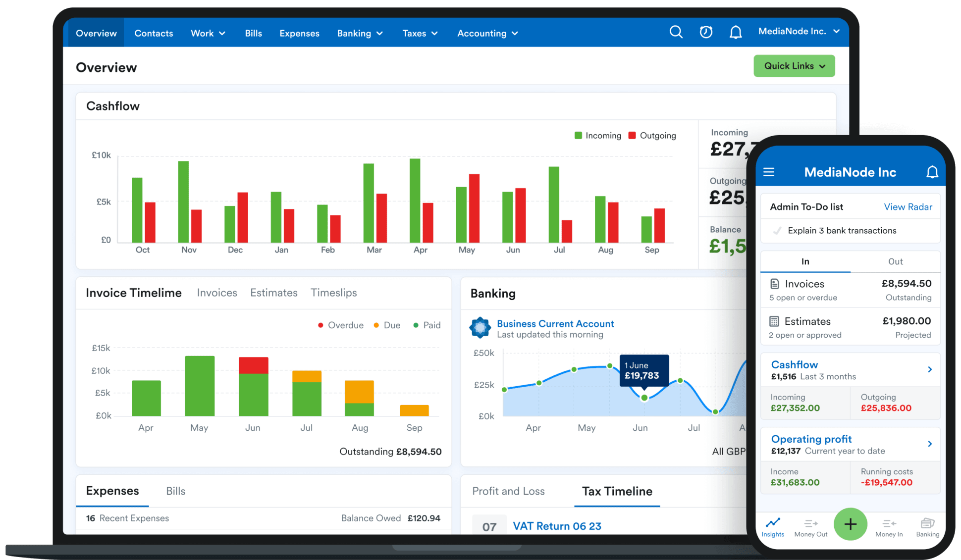This screenshot has height=560, width=961.
Task: Open the search tool in the top bar
Action: [x=676, y=32]
